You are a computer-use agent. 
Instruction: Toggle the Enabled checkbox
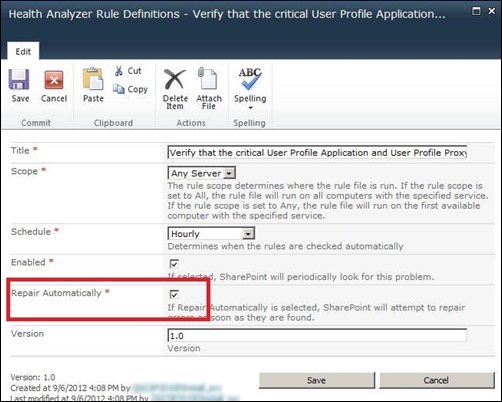(x=174, y=264)
